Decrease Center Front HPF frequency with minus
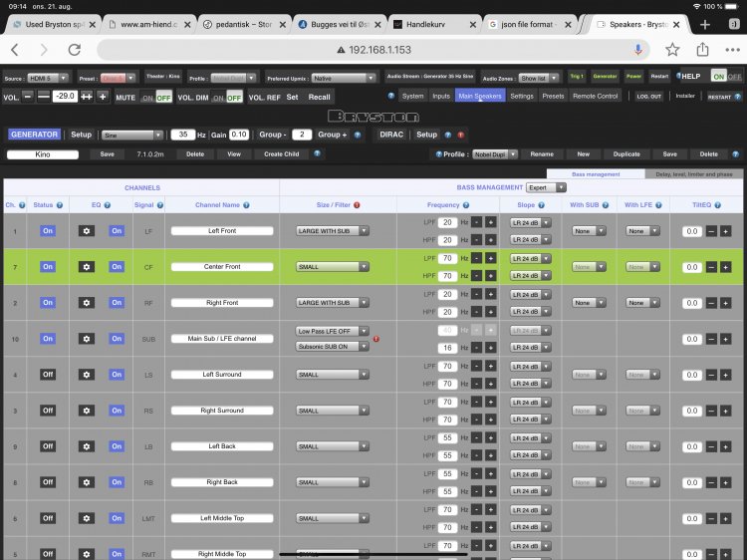The image size is (747, 560). tap(476, 276)
